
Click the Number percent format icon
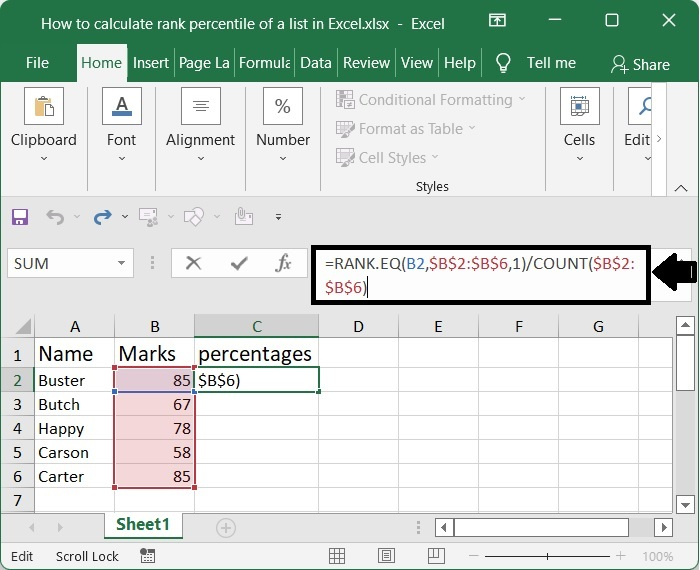click(x=283, y=106)
